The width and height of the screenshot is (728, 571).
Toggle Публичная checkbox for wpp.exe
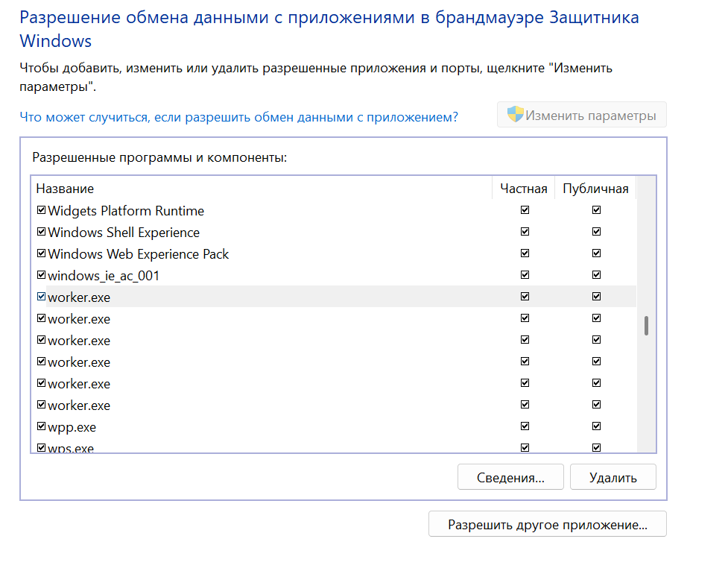[596, 426]
